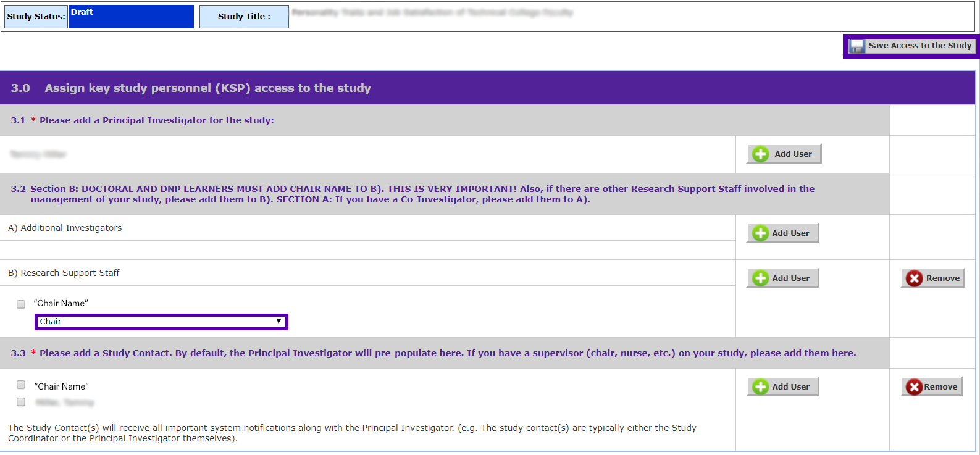Image resolution: width=980 pixels, height=455 pixels.
Task: Add User in Study Contact section
Action: [783, 387]
